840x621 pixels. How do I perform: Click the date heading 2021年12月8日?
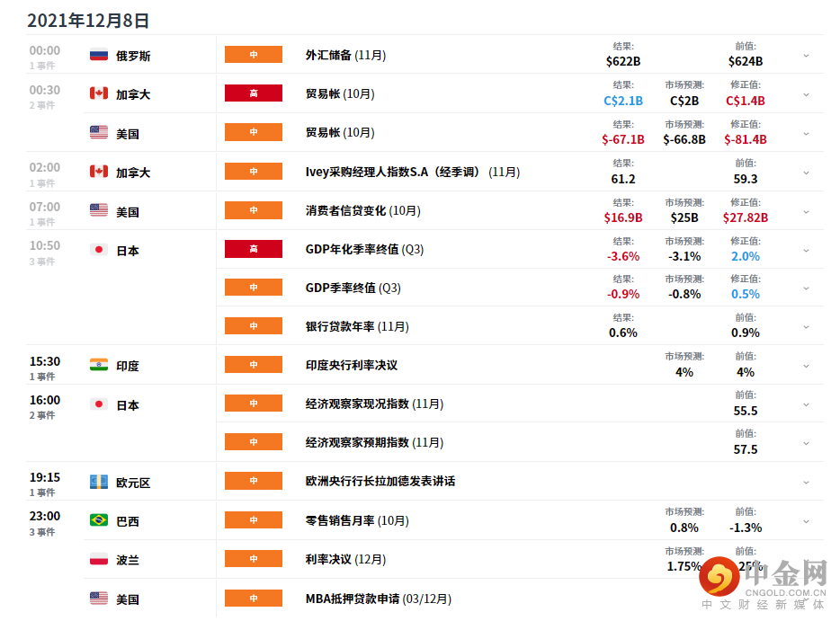[88, 21]
